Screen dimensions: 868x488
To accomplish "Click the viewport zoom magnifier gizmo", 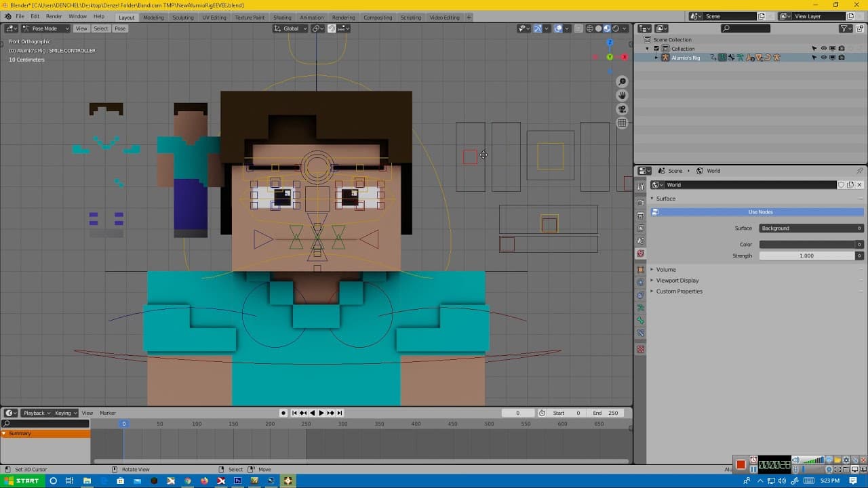I will (622, 81).
